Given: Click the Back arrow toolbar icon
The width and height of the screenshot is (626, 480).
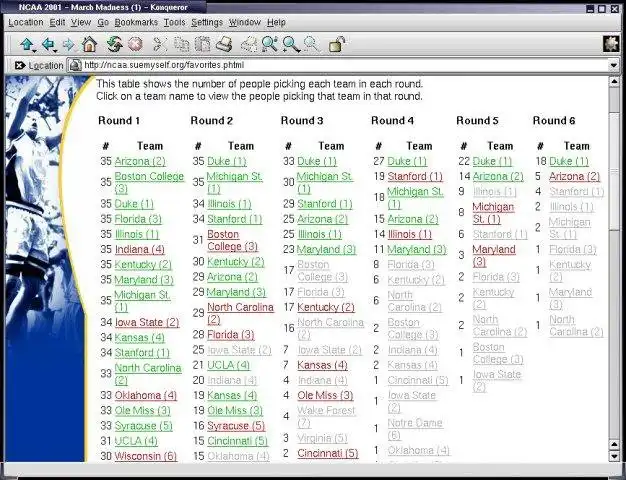Looking at the screenshot, I should pos(48,44).
